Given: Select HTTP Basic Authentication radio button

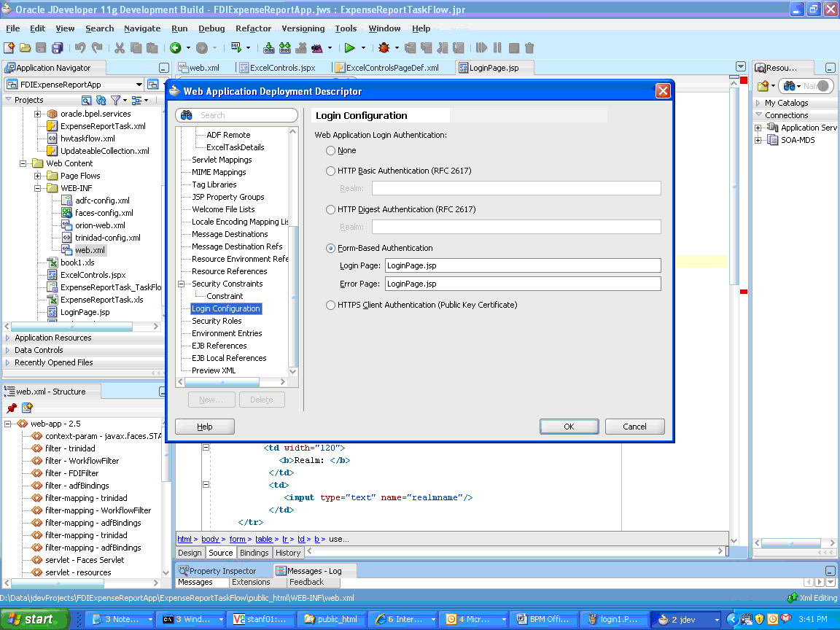Looking at the screenshot, I should point(331,171).
